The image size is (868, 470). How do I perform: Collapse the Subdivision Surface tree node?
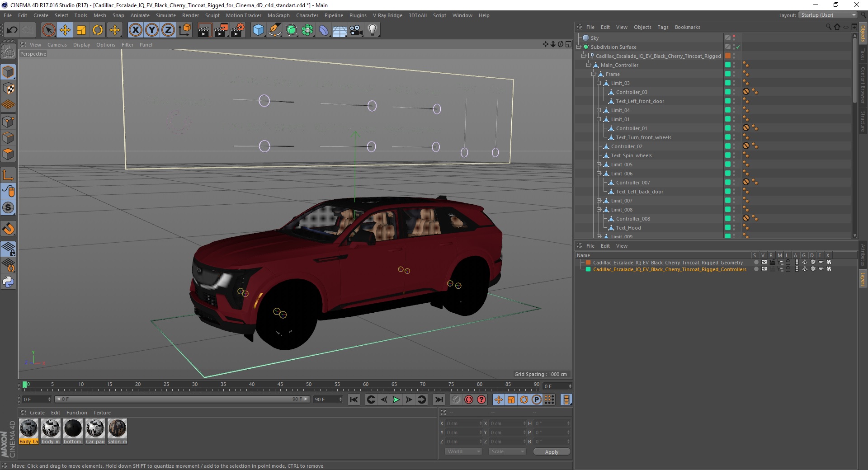coord(579,47)
